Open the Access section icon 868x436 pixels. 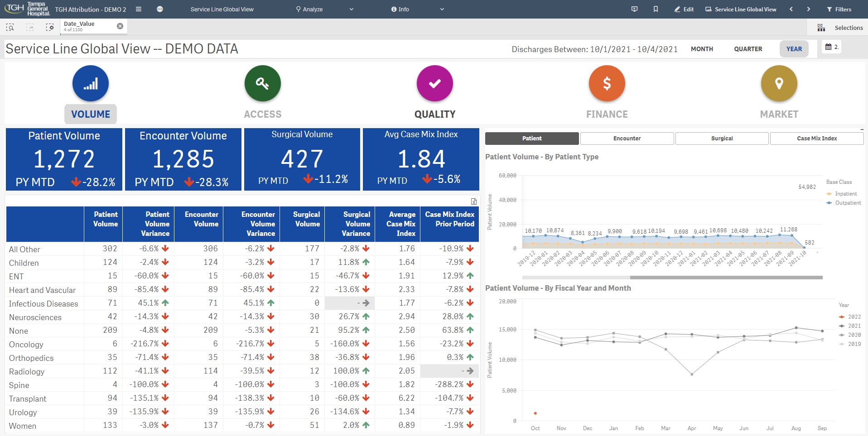click(x=263, y=83)
